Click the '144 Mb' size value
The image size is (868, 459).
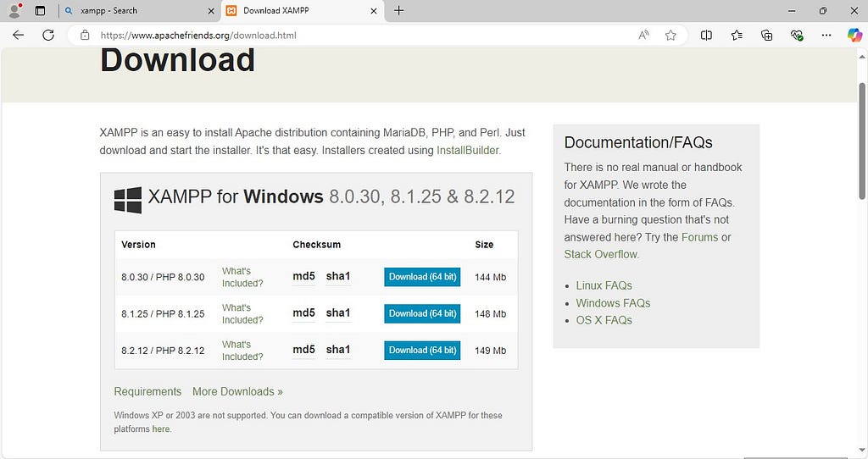[x=491, y=277]
